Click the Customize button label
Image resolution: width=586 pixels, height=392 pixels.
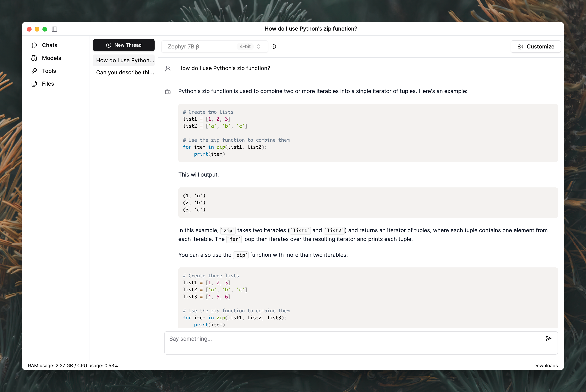[540, 47]
